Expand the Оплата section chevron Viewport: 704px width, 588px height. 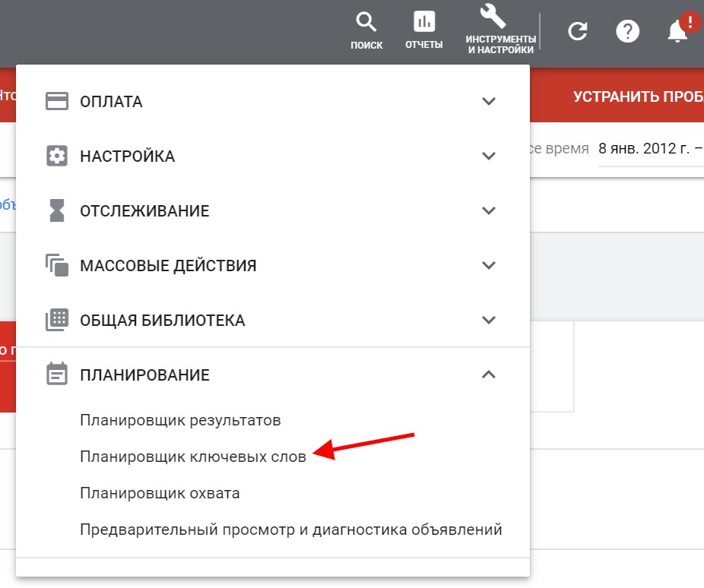click(490, 100)
